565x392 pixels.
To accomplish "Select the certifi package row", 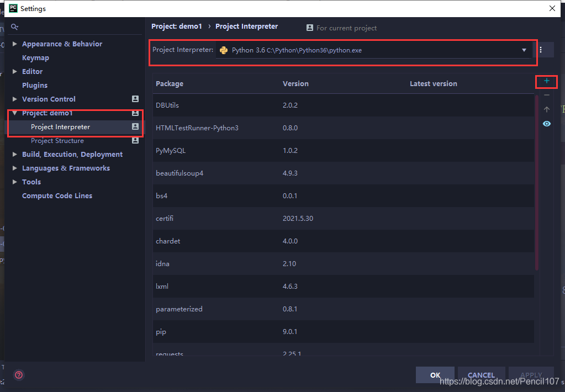I will point(344,218).
